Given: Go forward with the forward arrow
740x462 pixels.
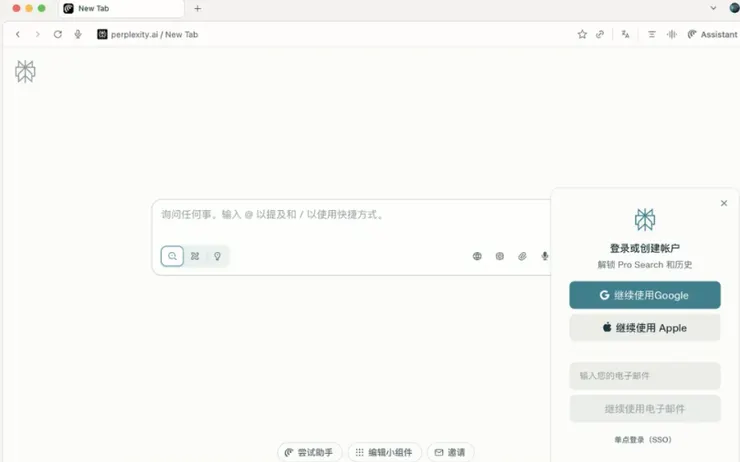Looking at the screenshot, I should pyautogui.click(x=37, y=34).
